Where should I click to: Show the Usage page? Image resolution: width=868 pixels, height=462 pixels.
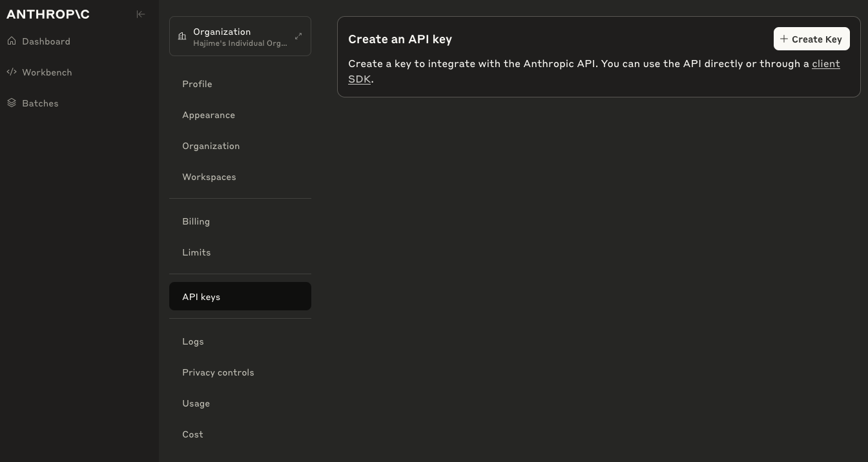[x=196, y=403]
